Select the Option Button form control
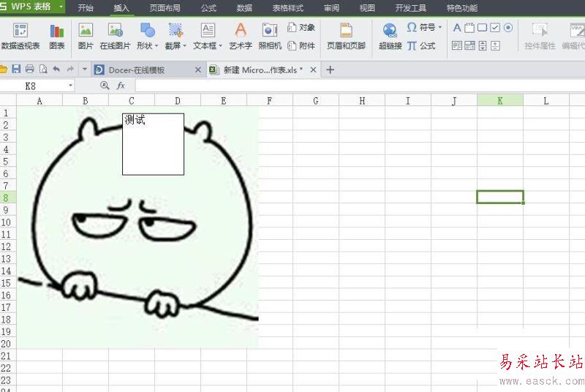 508,28
